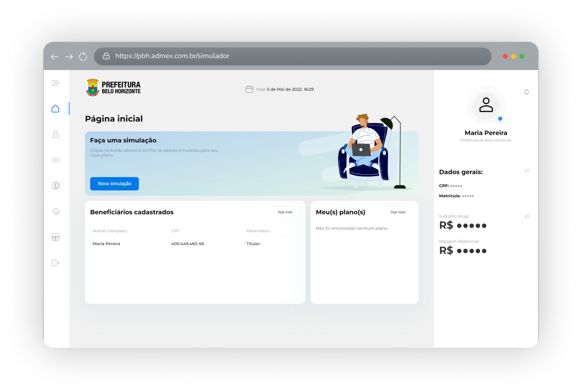Reload the page with refresh icon
The image size is (582, 392).
click(x=83, y=56)
